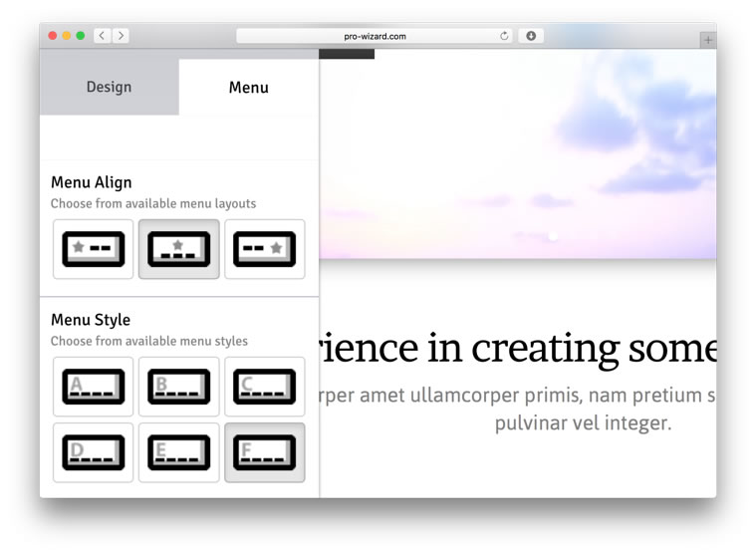Click the pro-wizard.com address bar
Image resolution: width=756 pixels, height=554 pixels.
point(375,36)
